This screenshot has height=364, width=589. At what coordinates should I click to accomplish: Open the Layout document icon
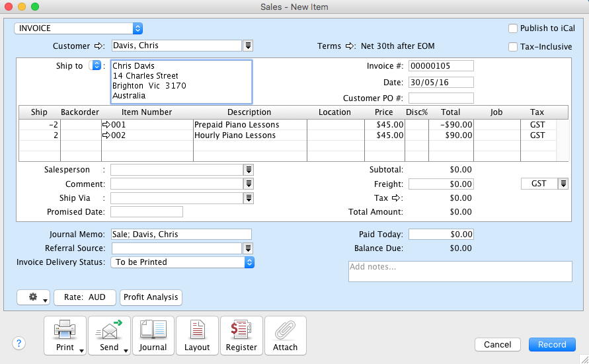point(197,330)
